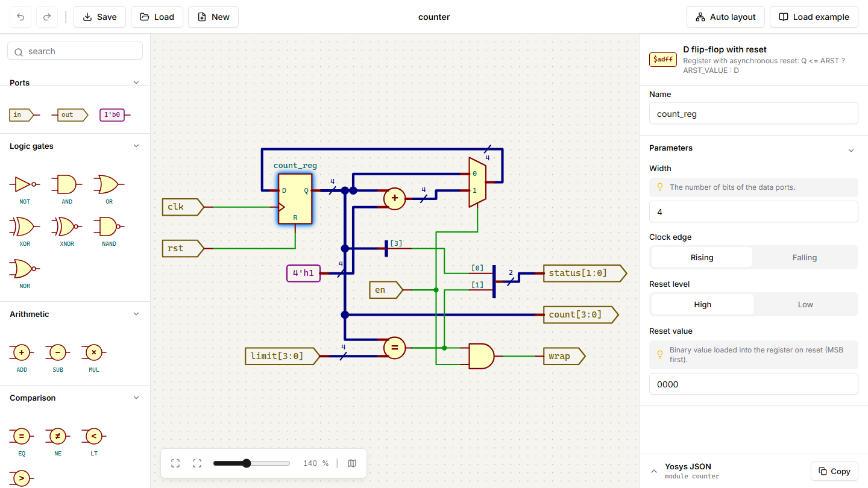Image resolution: width=868 pixels, height=488 pixels.
Task: Set reset level to Low
Action: (x=805, y=304)
